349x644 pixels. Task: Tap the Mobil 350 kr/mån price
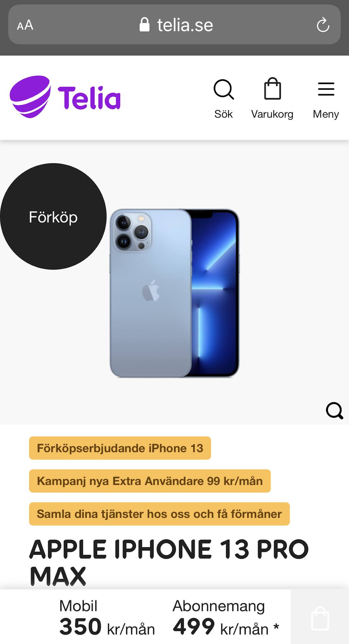(x=107, y=617)
